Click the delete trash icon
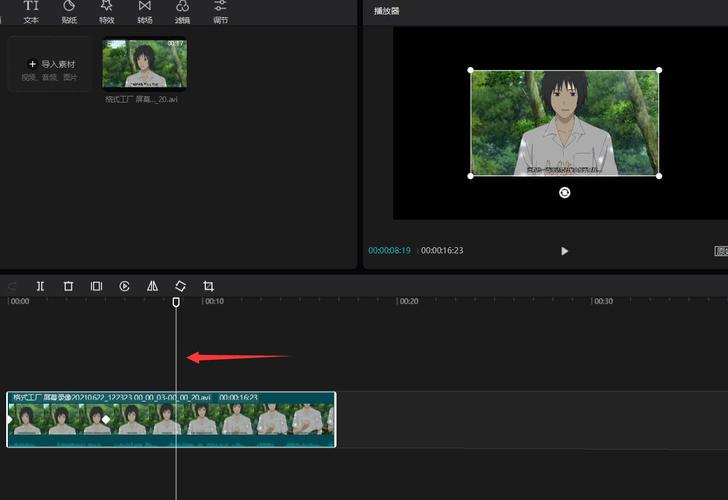Screen dimensions: 728x500 point(68,286)
